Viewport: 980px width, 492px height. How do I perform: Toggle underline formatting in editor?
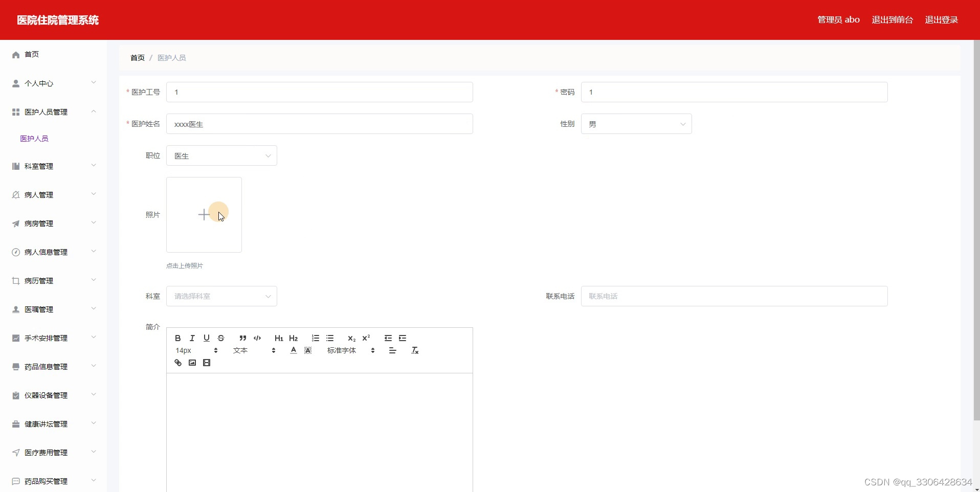(207, 338)
